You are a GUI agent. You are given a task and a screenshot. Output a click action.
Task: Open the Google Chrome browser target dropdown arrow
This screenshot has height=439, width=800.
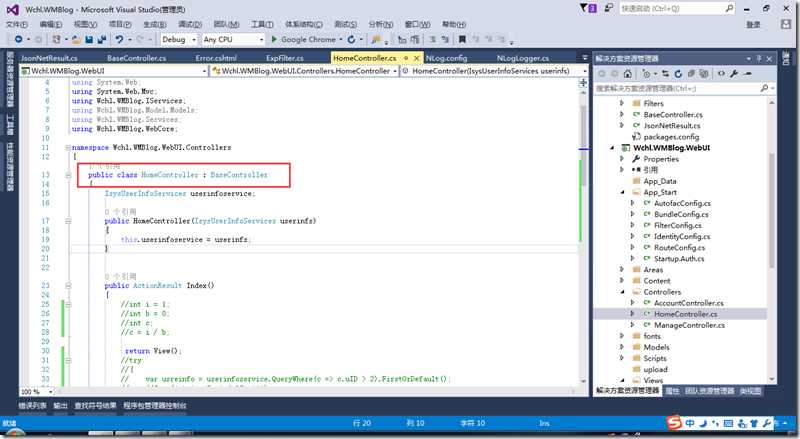[340, 39]
